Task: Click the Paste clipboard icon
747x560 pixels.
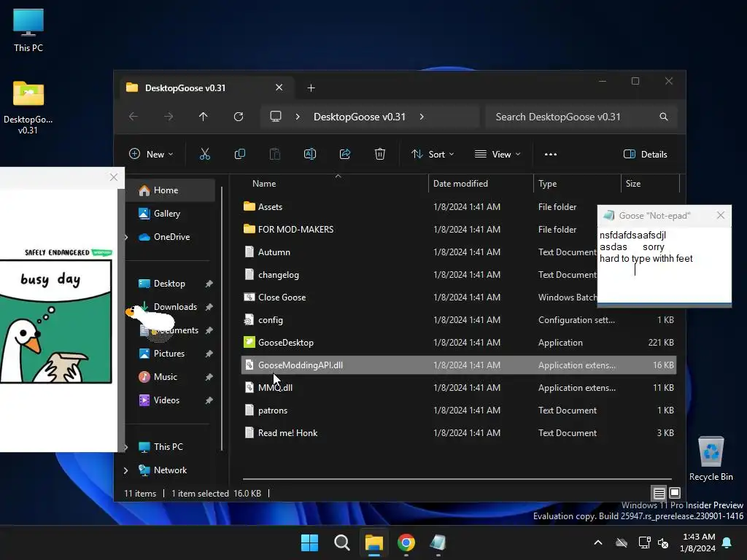Action: coord(275,154)
